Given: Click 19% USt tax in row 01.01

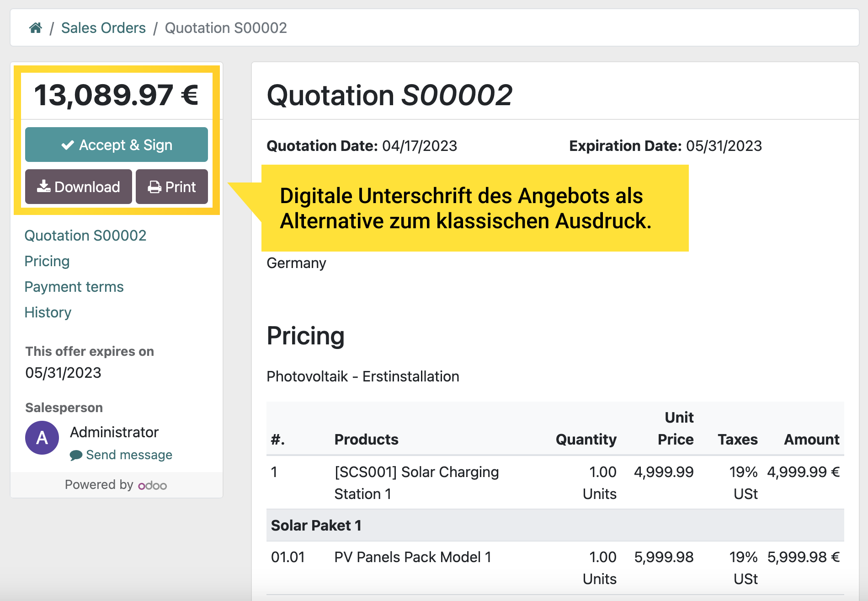Looking at the screenshot, I should (743, 568).
